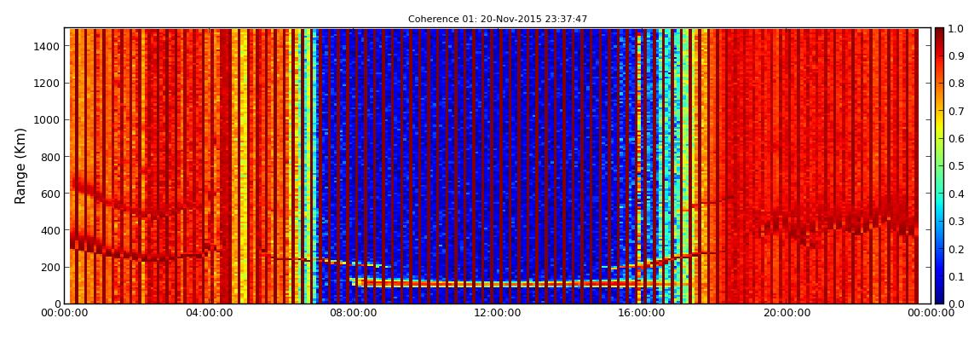This screenshot has height=347, width=980.
Task: Click the 800 range tick label
Action: [x=50, y=157]
